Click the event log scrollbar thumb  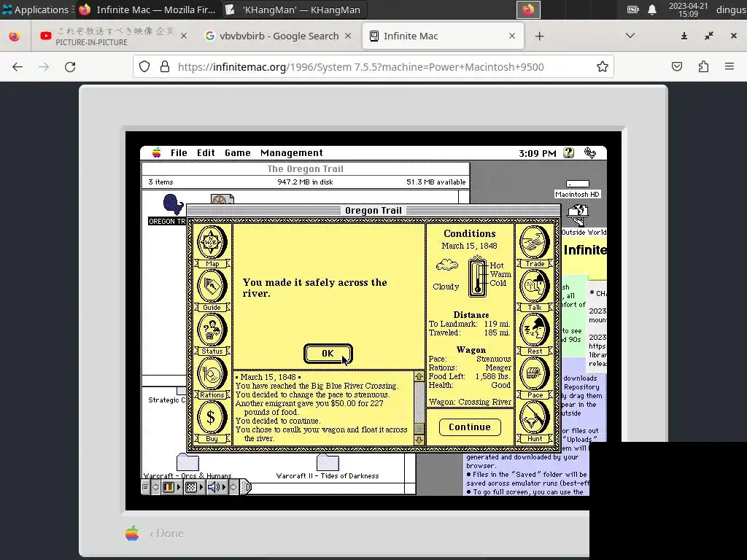pyautogui.click(x=419, y=429)
